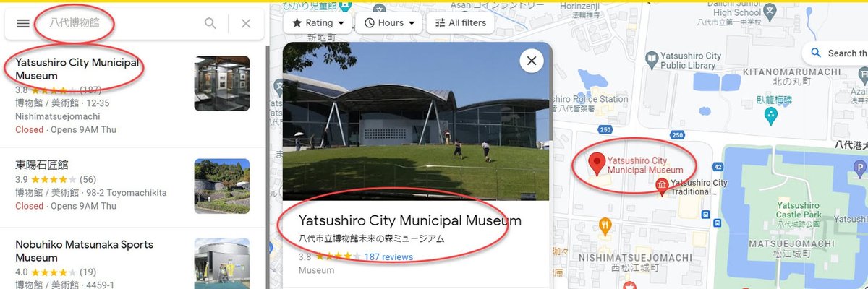Viewport: 868px width, 289px height.
Task: Click the Yatsushiro museum exhibit thumbnail
Action: coord(222,84)
